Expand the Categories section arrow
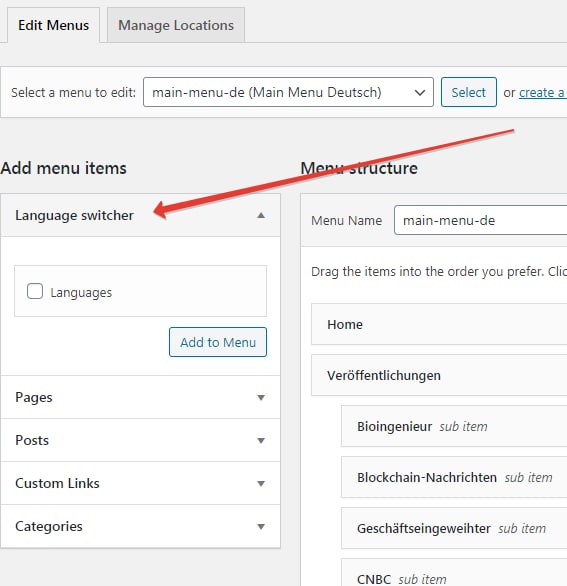 coord(261,526)
